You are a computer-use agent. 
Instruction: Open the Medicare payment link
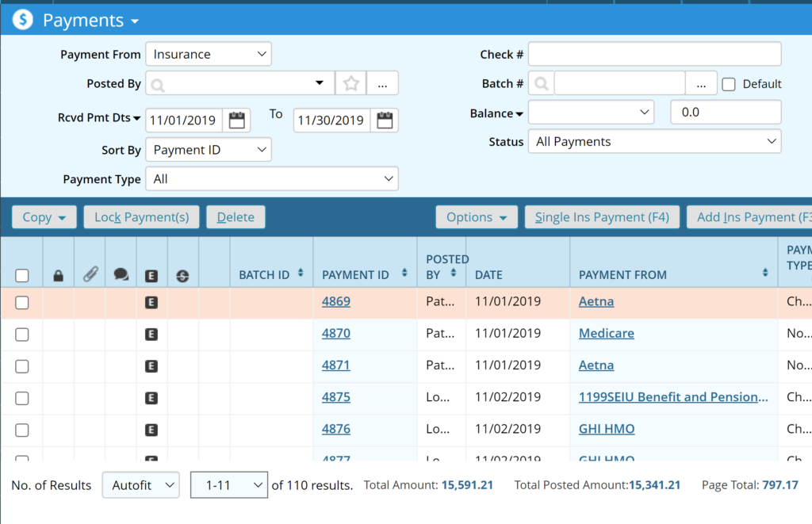[x=606, y=334]
